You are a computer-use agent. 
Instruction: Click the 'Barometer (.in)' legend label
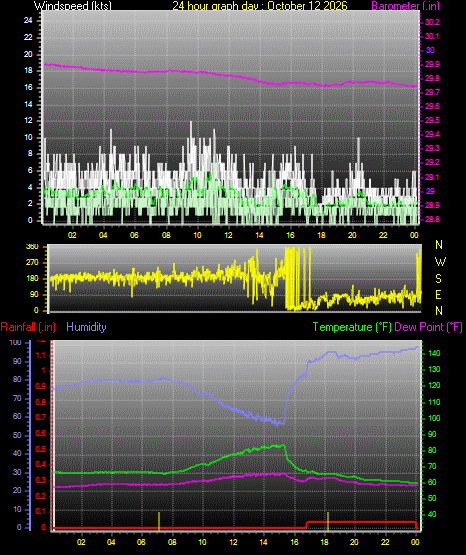(x=405, y=5)
